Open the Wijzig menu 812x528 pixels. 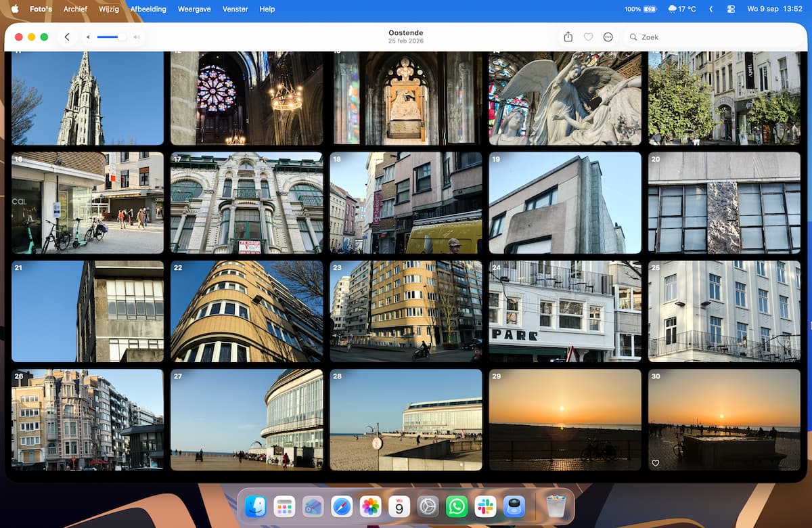(x=108, y=9)
